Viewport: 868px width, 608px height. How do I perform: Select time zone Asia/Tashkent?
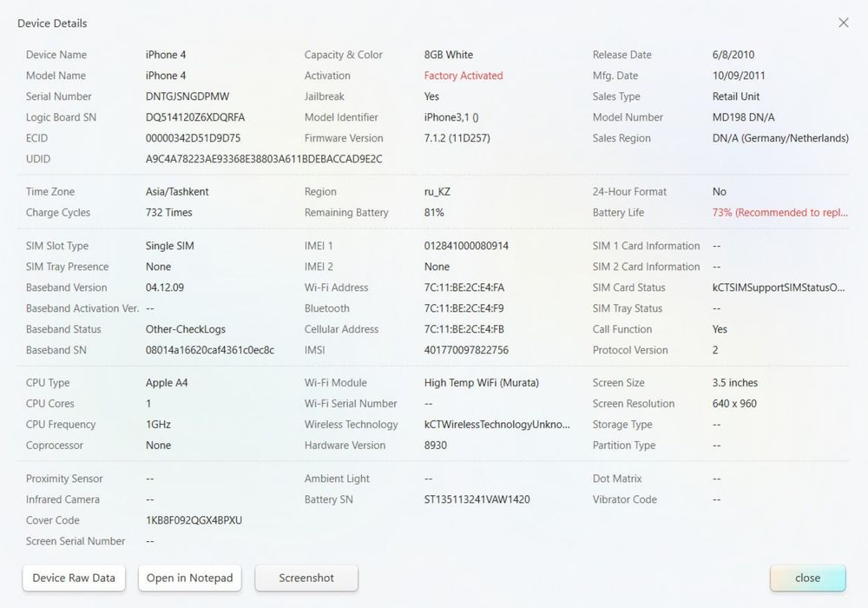tap(177, 192)
